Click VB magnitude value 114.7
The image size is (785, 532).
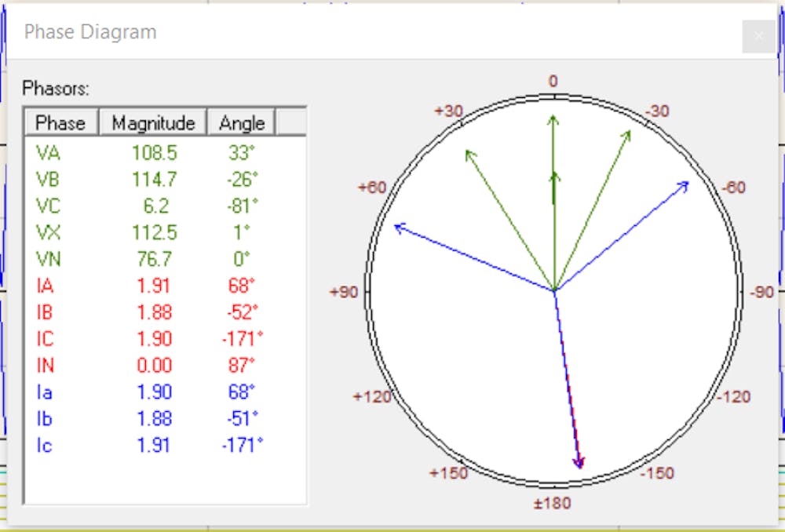(x=154, y=179)
